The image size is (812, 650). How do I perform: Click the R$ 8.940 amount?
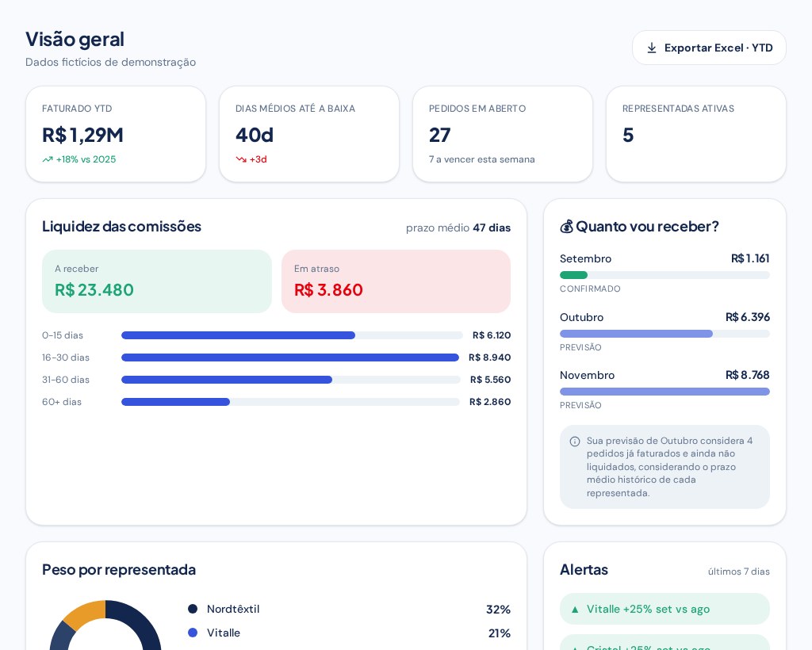tap(490, 357)
